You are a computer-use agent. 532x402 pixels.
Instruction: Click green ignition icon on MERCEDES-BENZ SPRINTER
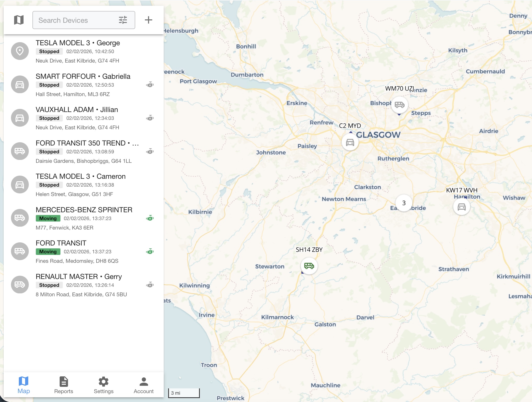click(x=150, y=218)
